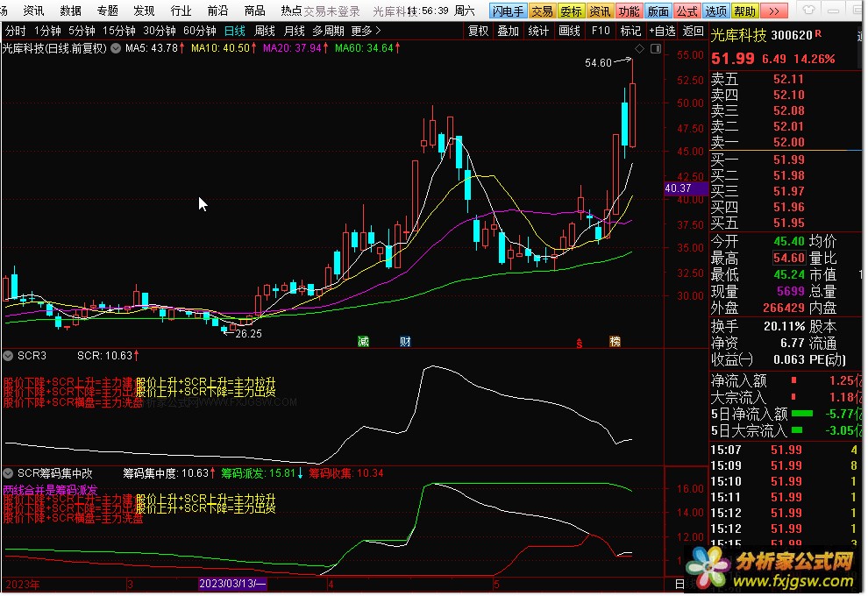Open the 闪电手 quick trade button
The image size is (868, 596).
[x=508, y=11]
